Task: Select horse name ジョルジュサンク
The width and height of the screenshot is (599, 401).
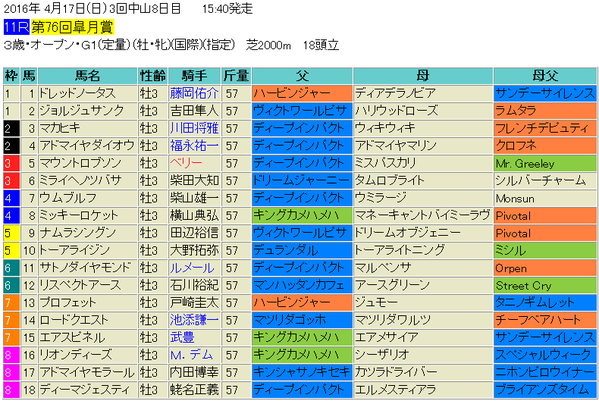Action: tap(82, 111)
